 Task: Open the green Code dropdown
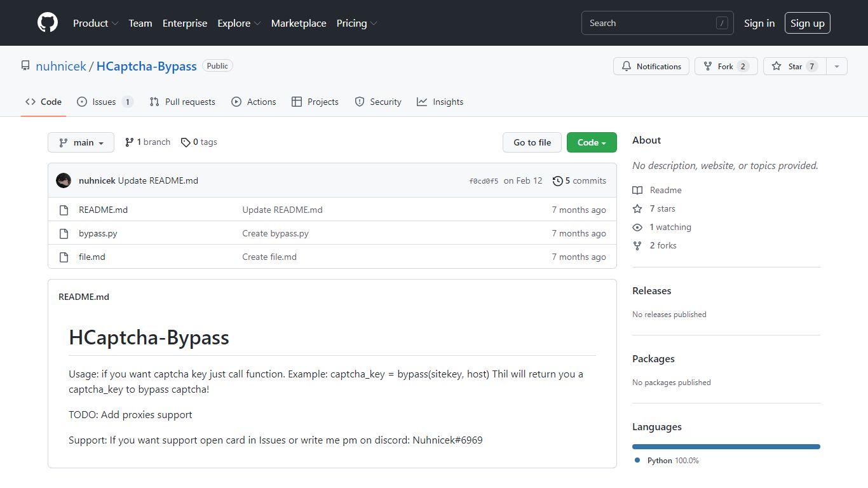pyautogui.click(x=592, y=142)
